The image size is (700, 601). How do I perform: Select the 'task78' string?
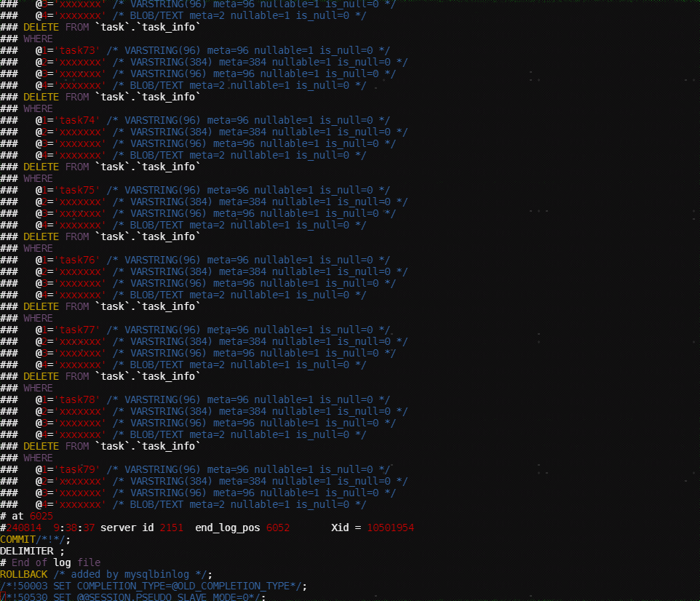click(77, 399)
